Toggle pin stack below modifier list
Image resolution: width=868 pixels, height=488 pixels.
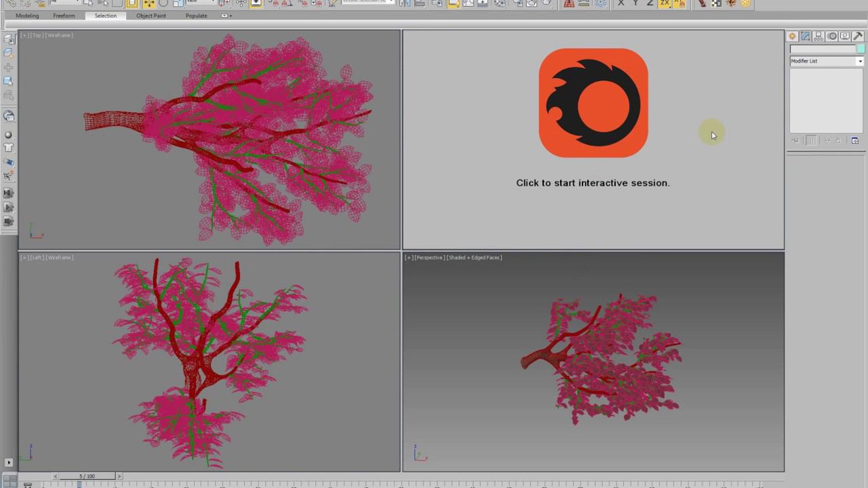pos(795,141)
